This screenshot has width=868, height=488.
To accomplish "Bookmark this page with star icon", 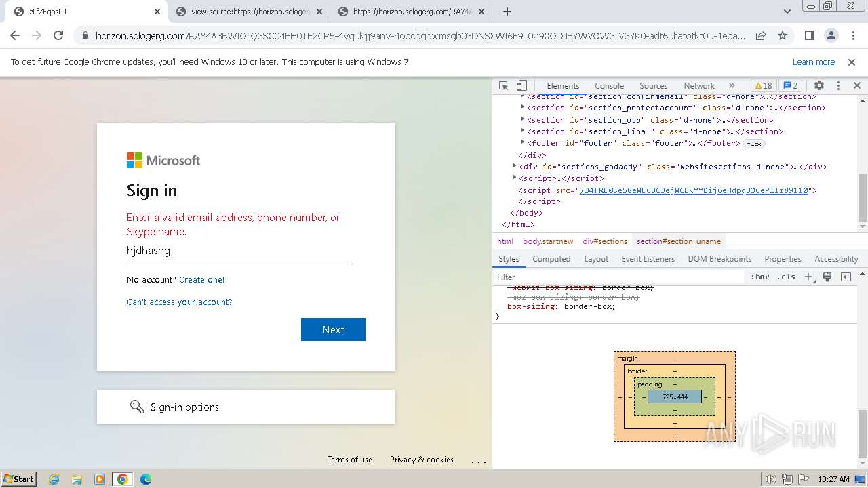I will (x=783, y=35).
